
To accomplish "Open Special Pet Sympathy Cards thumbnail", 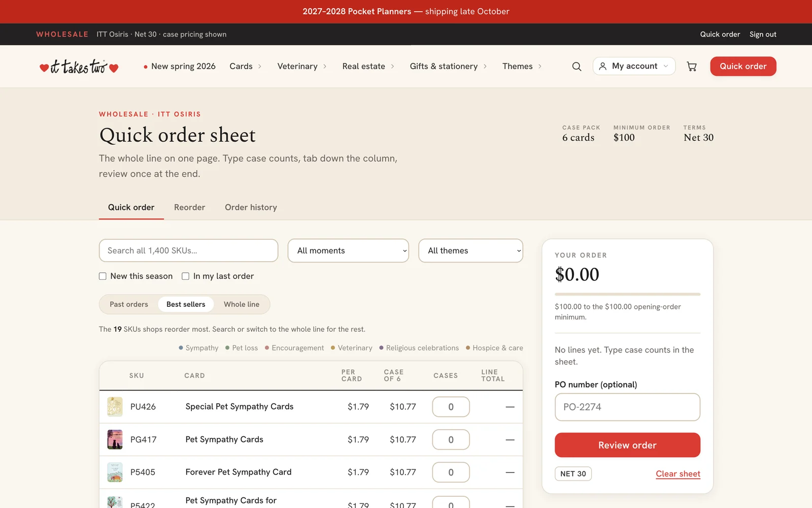I will pos(115,407).
